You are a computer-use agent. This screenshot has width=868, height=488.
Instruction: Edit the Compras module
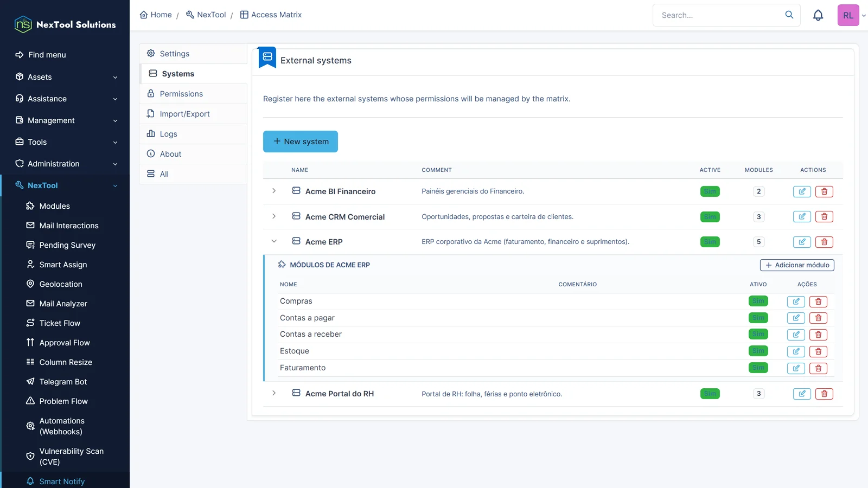click(x=796, y=301)
